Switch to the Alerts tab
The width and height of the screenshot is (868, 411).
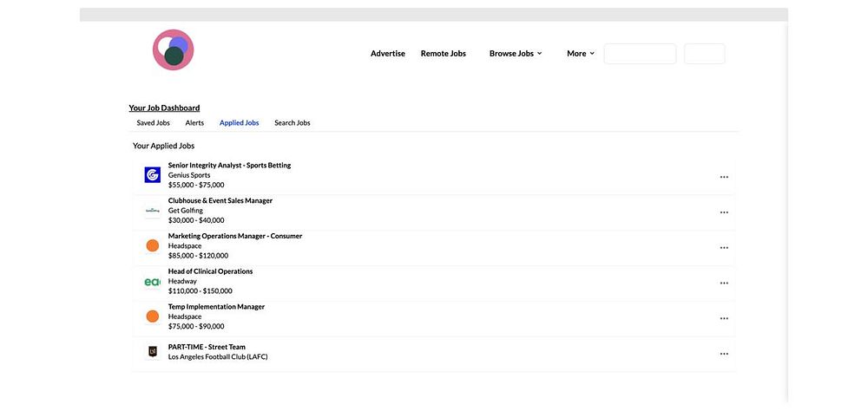click(x=194, y=123)
